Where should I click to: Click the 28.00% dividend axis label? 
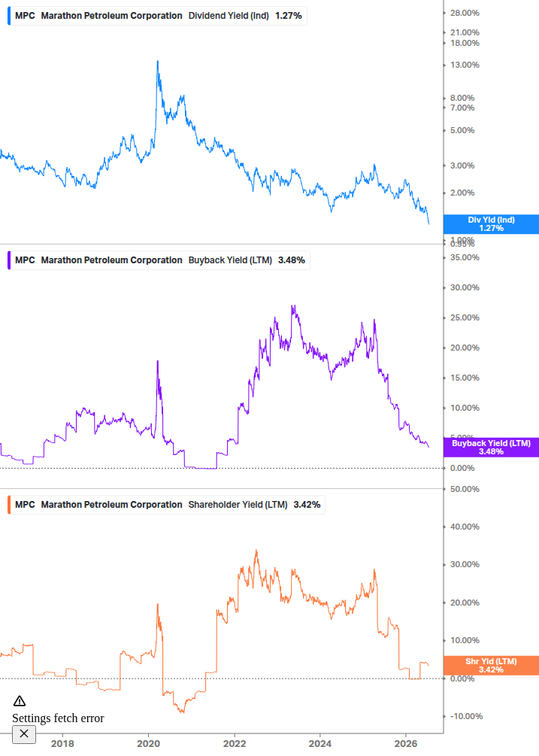465,13
